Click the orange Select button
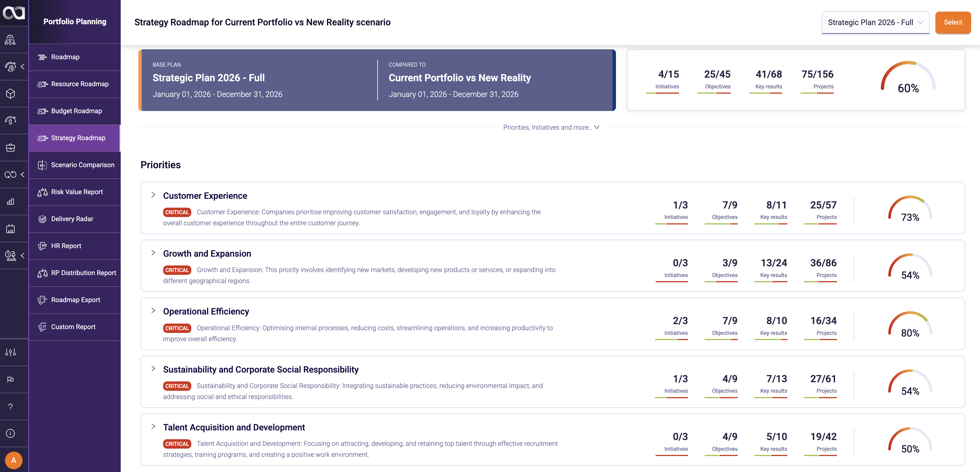Viewport: 980px width, 472px height. tap(953, 22)
